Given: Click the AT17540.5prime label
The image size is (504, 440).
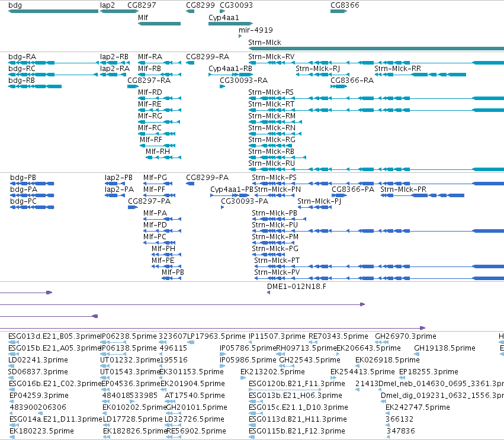Looking at the screenshot, I should coord(195,396).
